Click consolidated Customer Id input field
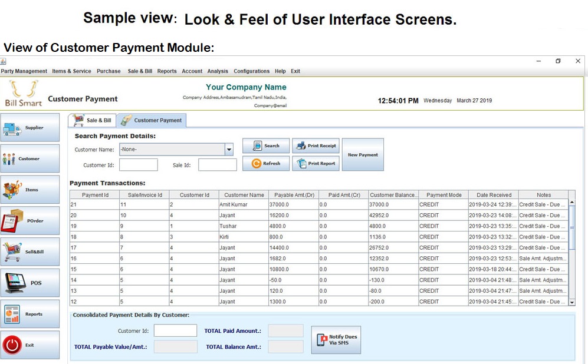The width and height of the screenshot is (588, 364). click(x=176, y=330)
